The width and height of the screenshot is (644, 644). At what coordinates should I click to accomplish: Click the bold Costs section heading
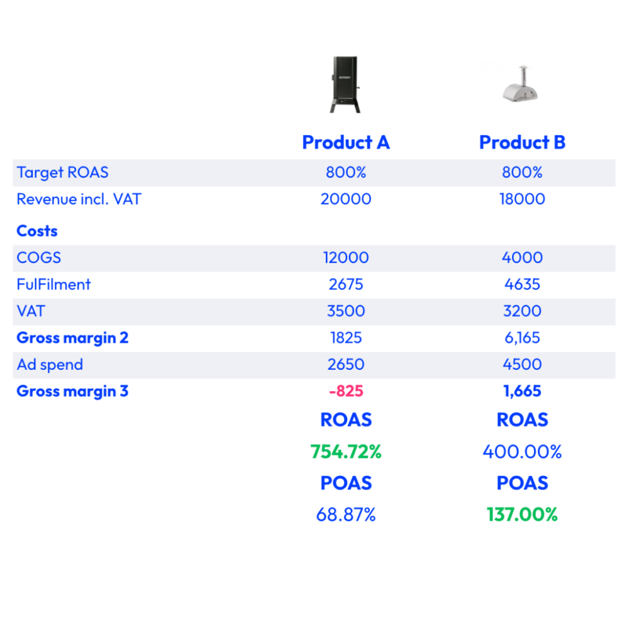tap(37, 231)
